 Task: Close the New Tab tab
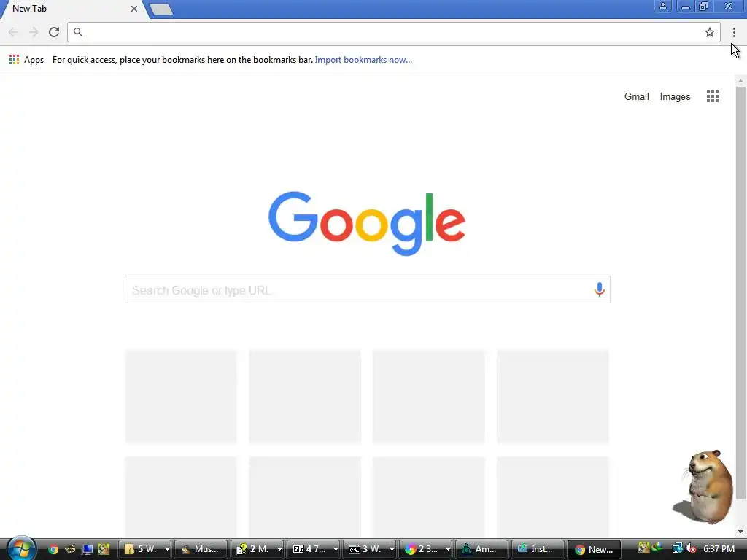(134, 9)
